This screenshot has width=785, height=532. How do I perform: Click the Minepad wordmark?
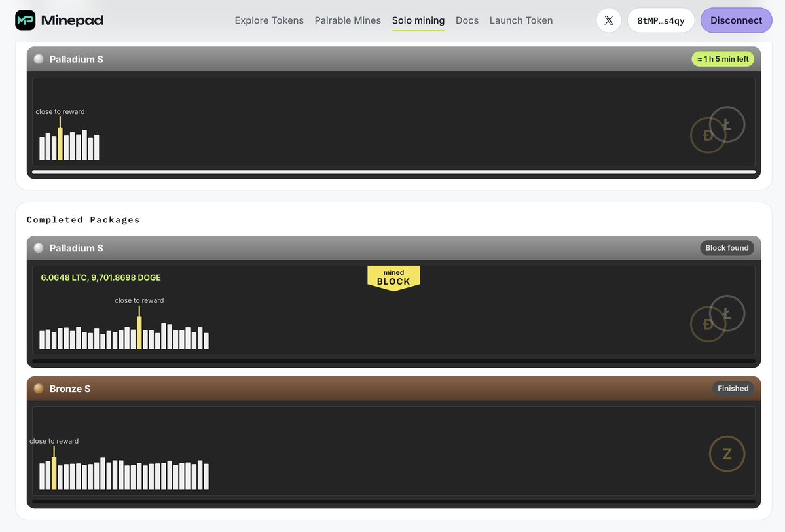click(x=72, y=20)
